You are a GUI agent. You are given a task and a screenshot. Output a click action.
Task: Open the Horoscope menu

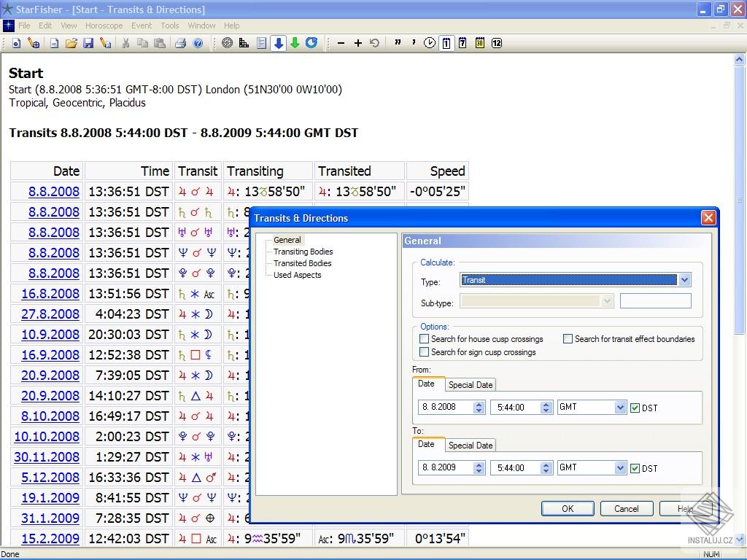click(104, 26)
